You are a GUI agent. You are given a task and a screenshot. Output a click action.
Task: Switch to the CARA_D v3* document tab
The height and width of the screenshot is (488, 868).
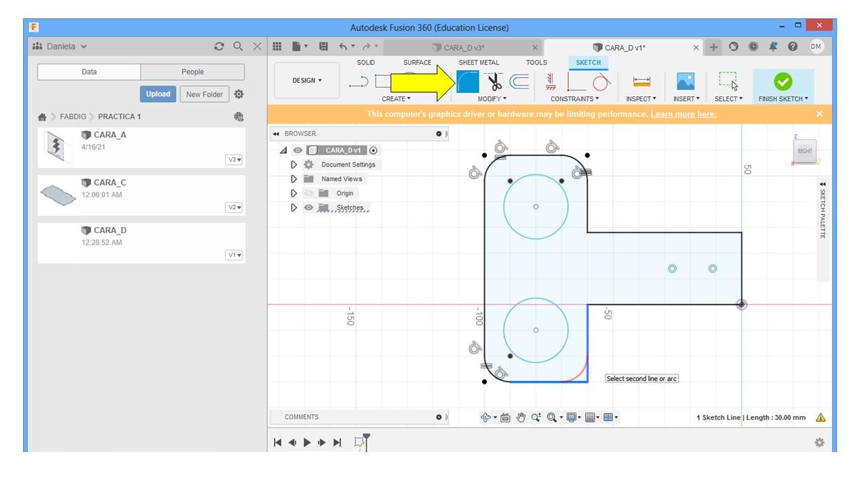[465, 47]
